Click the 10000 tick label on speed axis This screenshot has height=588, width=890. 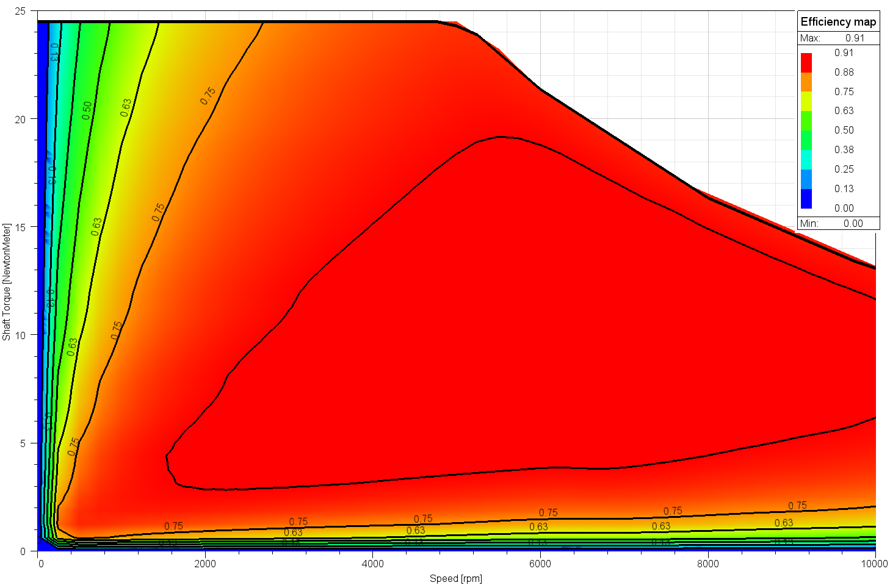pos(874,564)
